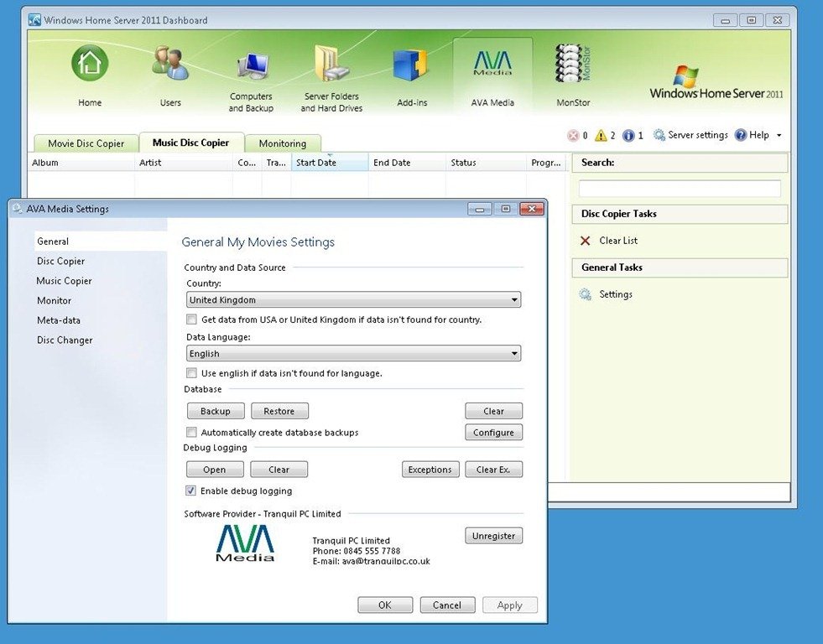Image resolution: width=823 pixels, height=644 pixels.
Task: Minimize the AVA Media Settings window
Action: click(479, 209)
